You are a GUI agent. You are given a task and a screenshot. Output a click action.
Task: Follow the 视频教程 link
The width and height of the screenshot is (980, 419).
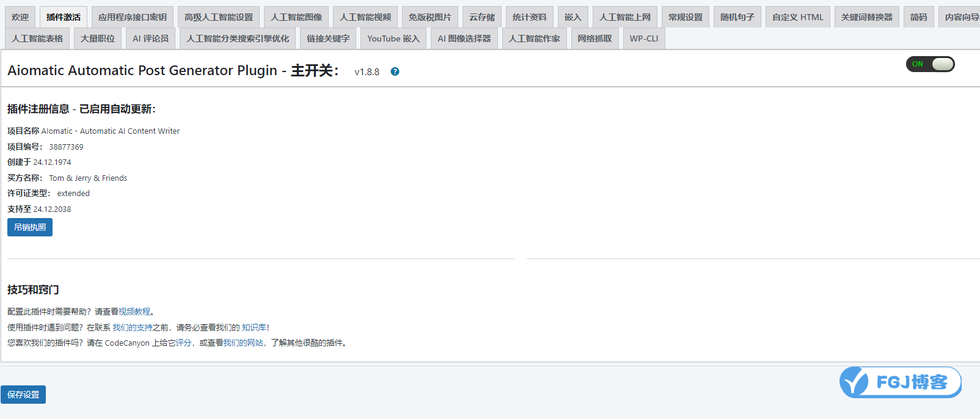pyautogui.click(x=134, y=312)
